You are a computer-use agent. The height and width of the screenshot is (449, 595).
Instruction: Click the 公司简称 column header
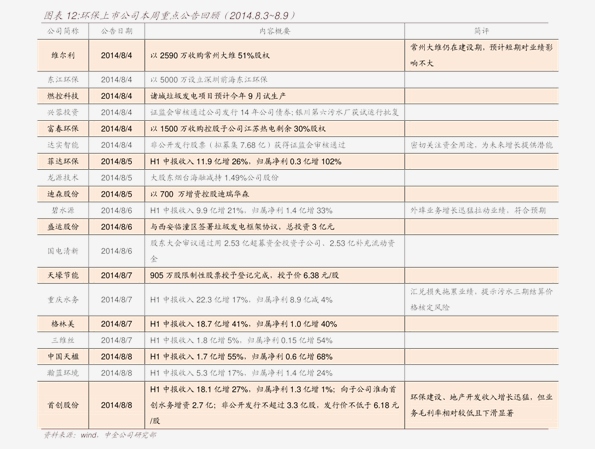[x=63, y=31]
